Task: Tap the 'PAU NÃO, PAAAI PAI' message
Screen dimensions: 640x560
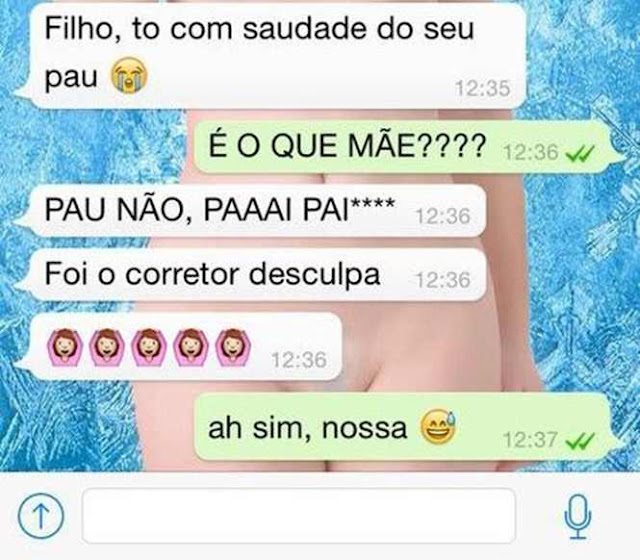Action: (x=258, y=211)
